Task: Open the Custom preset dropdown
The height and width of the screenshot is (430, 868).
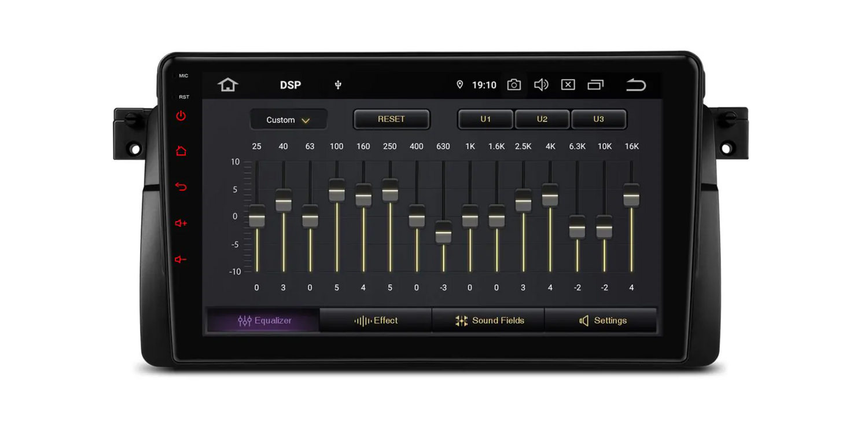Action: click(288, 120)
